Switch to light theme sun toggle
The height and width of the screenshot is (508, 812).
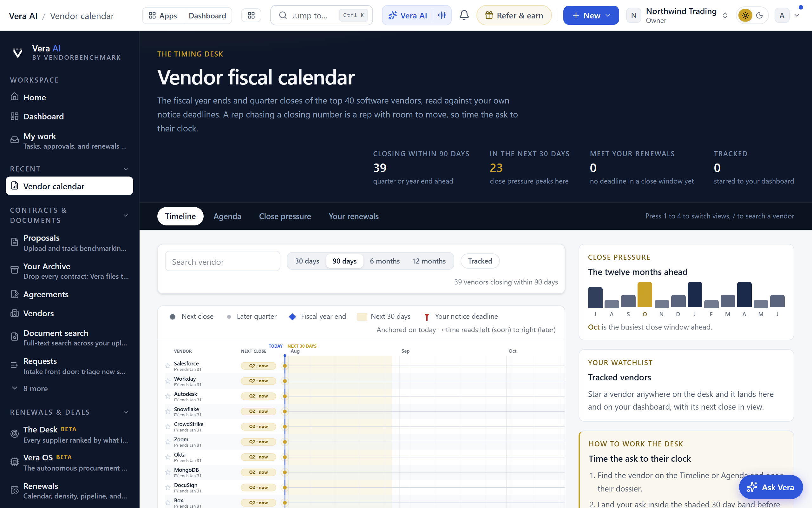[x=745, y=16]
